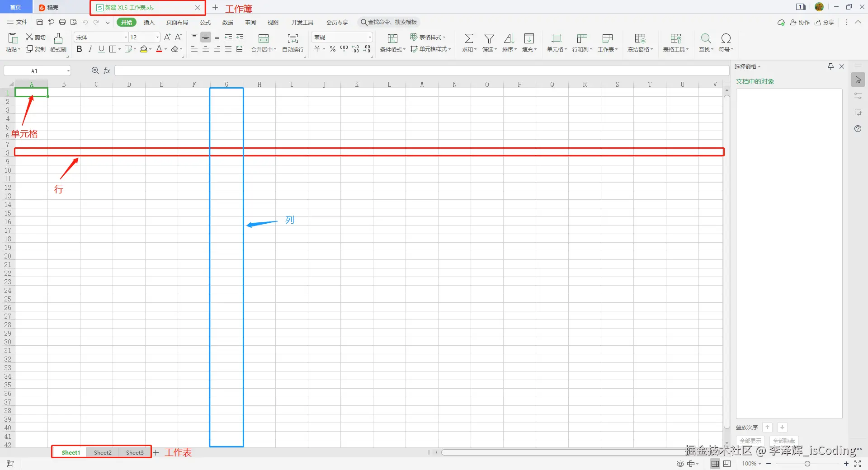Apply currency format with the ¥ icon
Screen dimensions: 868x470
pyautogui.click(x=317, y=49)
